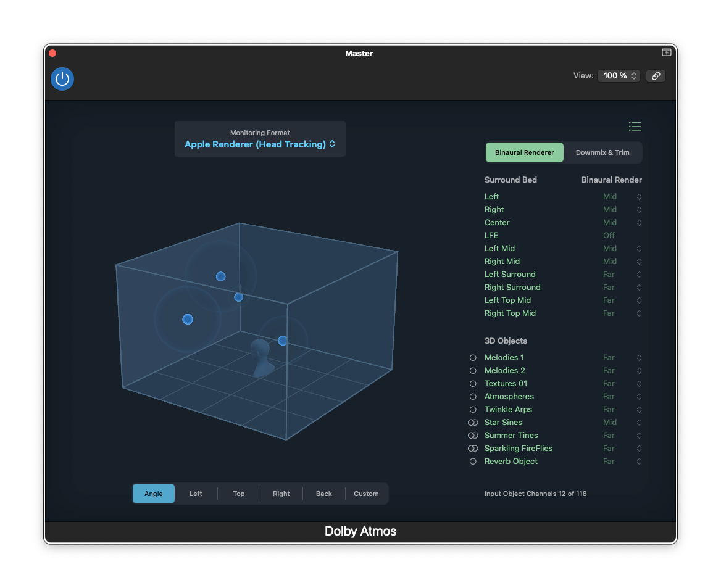Viewport: 721px width, 588px height.
Task: Click the link icon beside View
Action: point(656,76)
